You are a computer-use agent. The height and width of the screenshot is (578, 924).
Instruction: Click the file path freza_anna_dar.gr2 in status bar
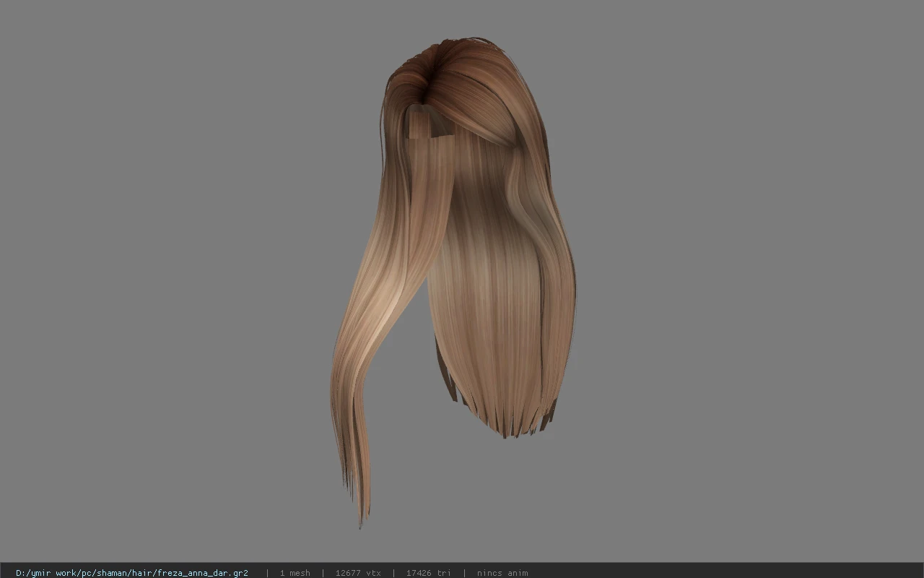pos(132,573)
